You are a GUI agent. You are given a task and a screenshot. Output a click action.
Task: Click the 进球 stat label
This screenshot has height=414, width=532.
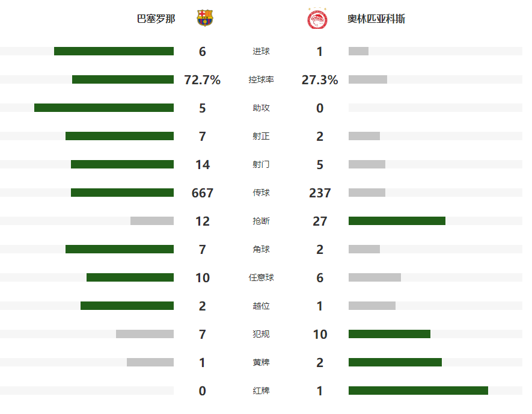pos(261,51)
